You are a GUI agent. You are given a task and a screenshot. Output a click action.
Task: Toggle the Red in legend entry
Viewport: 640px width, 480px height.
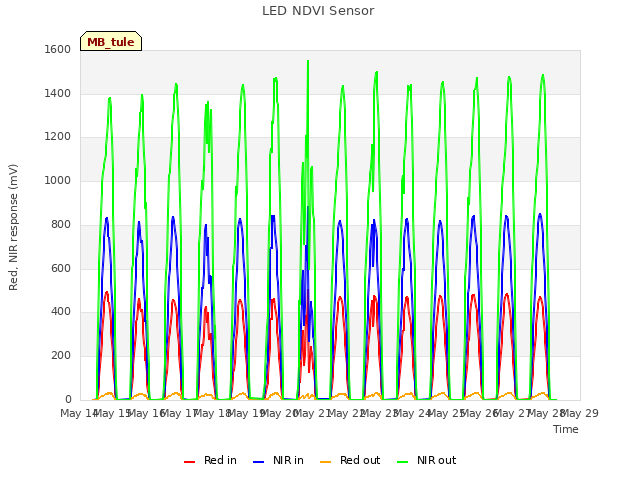(210, 460)
